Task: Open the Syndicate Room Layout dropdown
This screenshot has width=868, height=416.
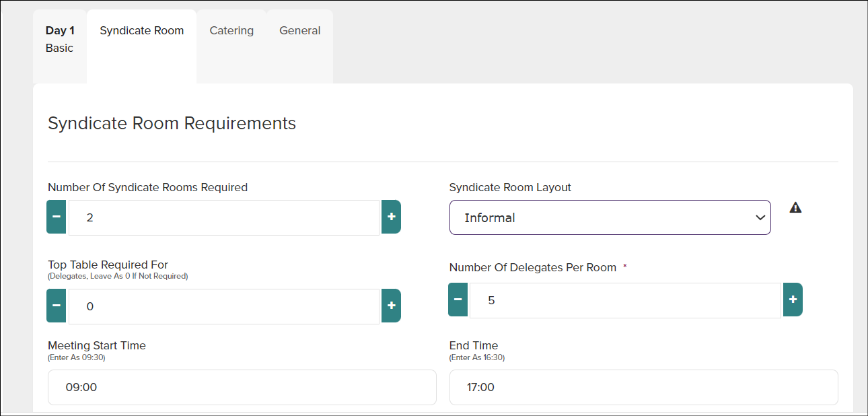Action: click(x=610, y=217)
